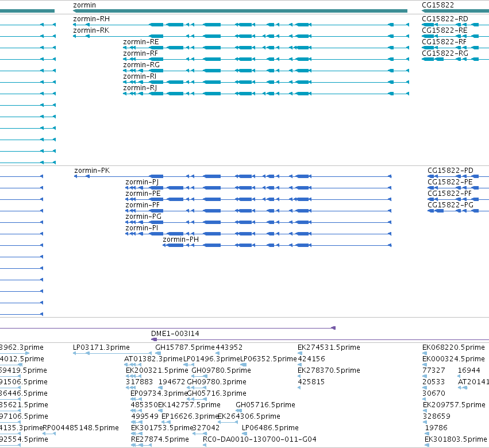Click the 327042 feature label
The height and width of the screenshot is (448, 489).
[206, 428]
